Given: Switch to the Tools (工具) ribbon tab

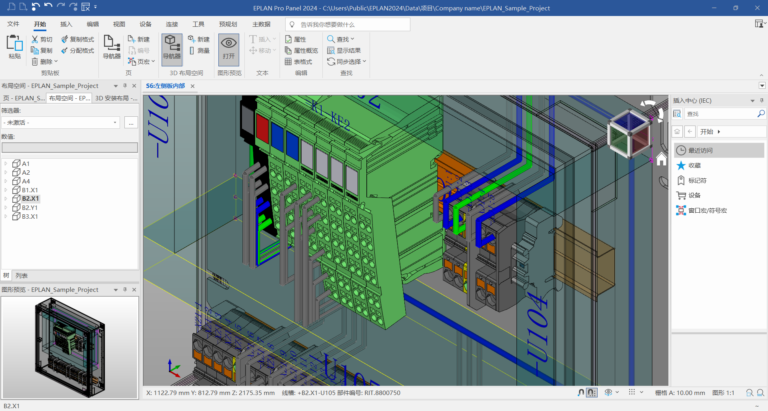Looking at the screenshot, I should point(198,24).
